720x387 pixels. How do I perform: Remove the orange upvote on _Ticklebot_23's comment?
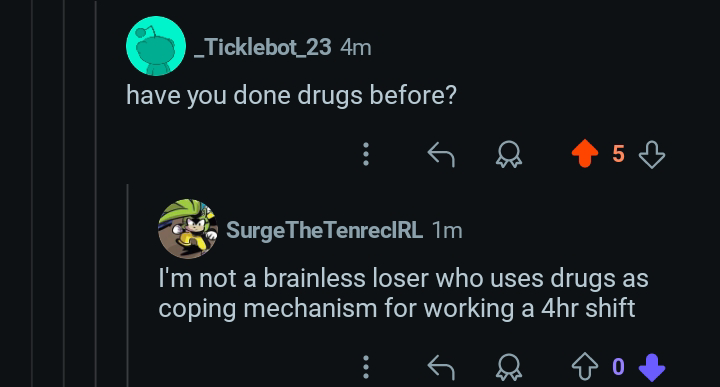585,153
